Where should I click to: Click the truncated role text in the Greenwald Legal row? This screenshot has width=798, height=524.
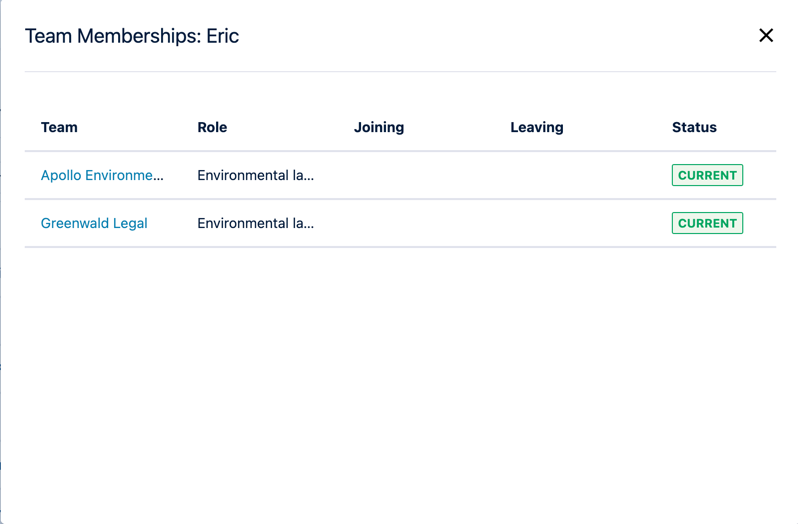click(x=255, y=223)
